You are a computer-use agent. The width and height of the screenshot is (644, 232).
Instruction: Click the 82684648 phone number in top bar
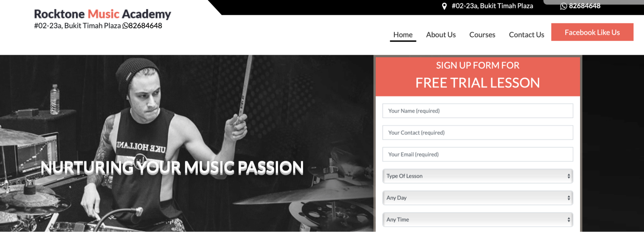pos(584,6)
